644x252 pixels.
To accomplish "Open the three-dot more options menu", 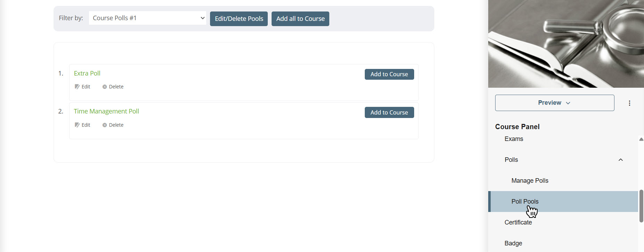I will tap(629, 103).
